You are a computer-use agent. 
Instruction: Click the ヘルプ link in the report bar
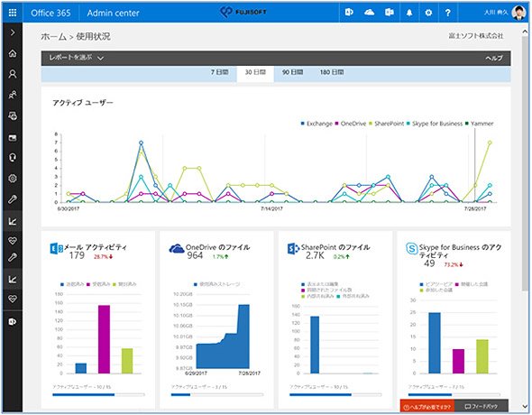tap(494, 58)
